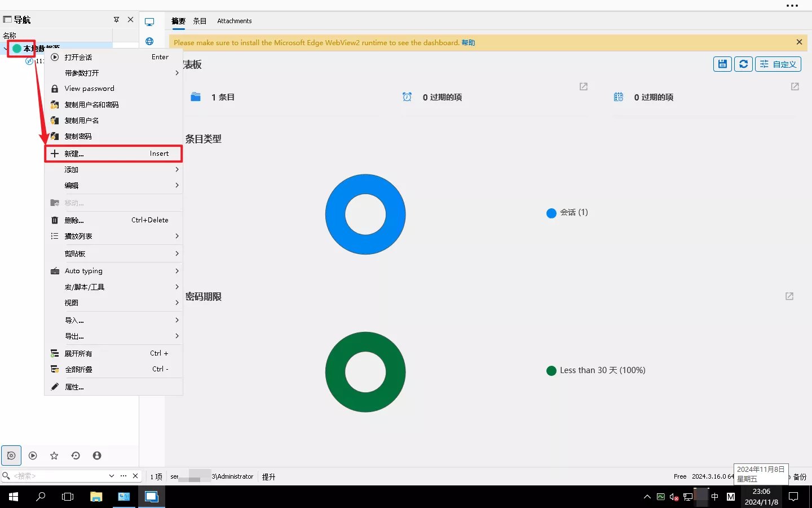
Task: Click 全部折叠 menu entry
Action: (113, 369)
